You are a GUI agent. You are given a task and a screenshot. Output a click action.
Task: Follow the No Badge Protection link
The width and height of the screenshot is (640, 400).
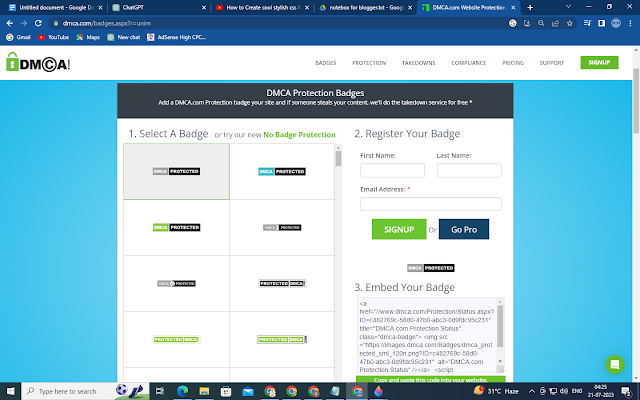[299, 134]
